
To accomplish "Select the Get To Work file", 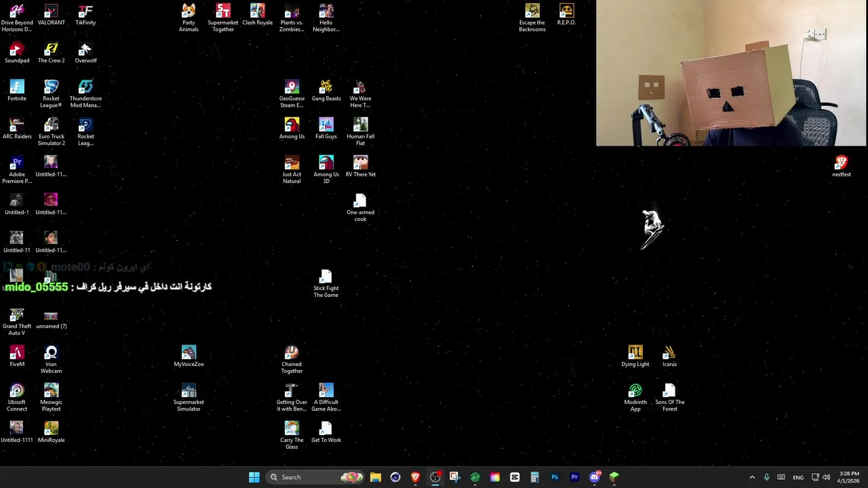I will point(326,432).
